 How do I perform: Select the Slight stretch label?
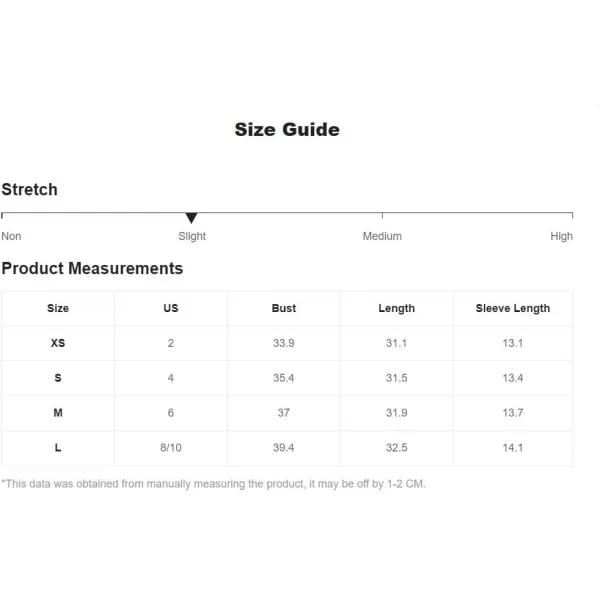point(192,236)
